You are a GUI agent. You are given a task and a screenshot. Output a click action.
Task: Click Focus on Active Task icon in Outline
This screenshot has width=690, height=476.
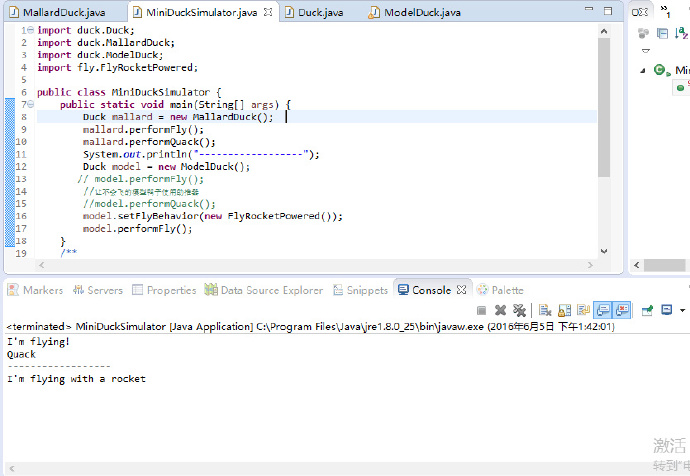pos(643,33)
